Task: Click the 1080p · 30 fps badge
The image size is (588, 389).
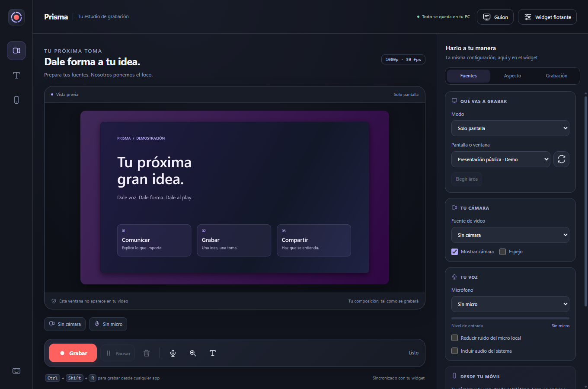Action: click(x=403, y=60)
